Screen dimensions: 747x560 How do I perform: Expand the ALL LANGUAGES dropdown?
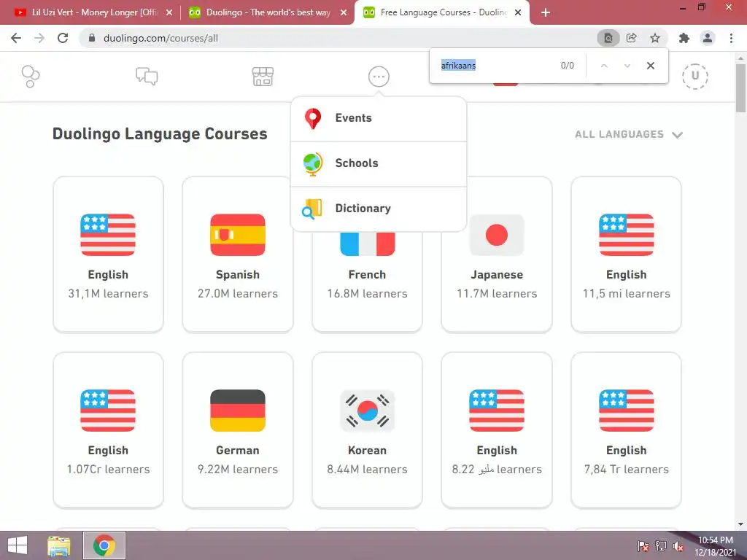point(628,134)
